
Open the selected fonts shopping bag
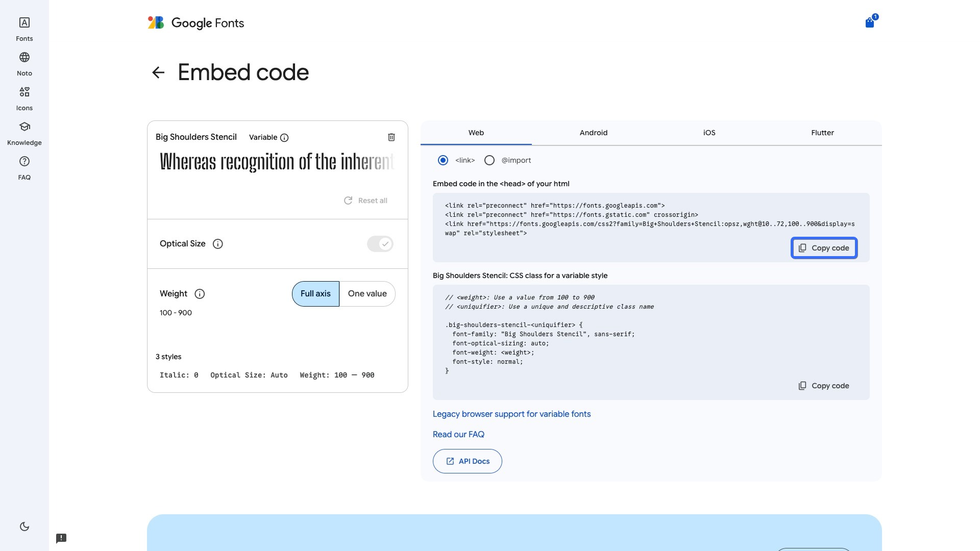(870, 22)
